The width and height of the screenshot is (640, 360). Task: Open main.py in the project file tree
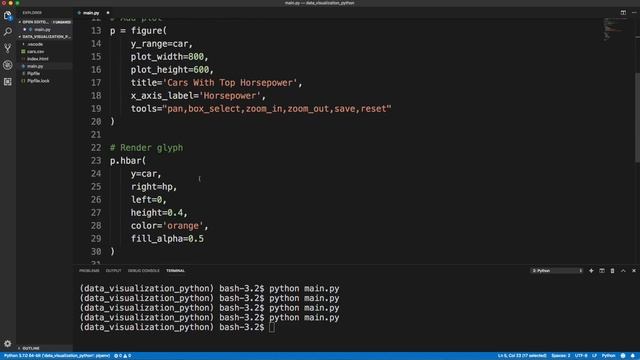click(x=35, y=66)
